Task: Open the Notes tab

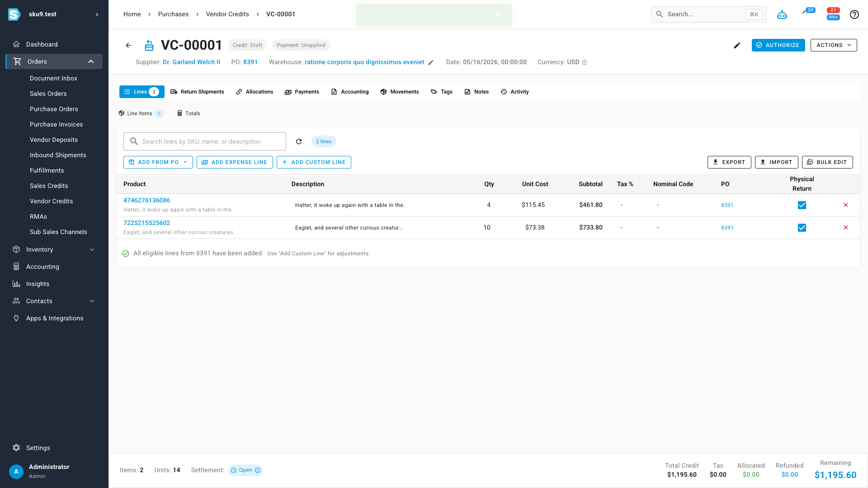Action: click(x=476, y=92)
